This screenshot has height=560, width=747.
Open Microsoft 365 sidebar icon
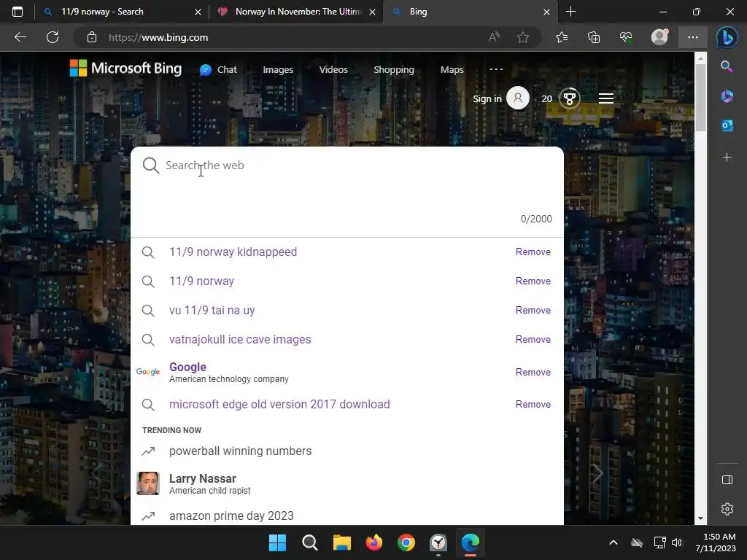[727, 96]
